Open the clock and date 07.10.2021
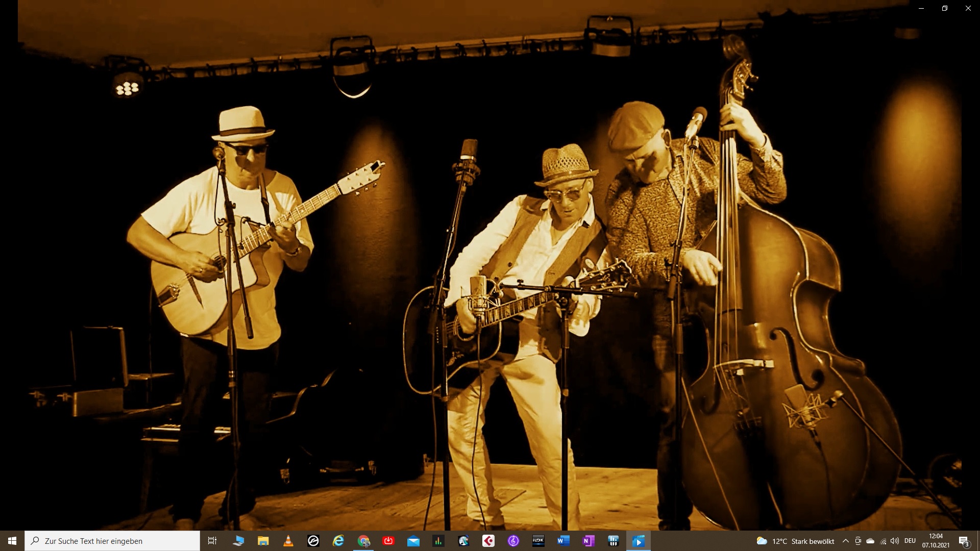The height and width of the screenshot is (551, 980). (936, 541)
